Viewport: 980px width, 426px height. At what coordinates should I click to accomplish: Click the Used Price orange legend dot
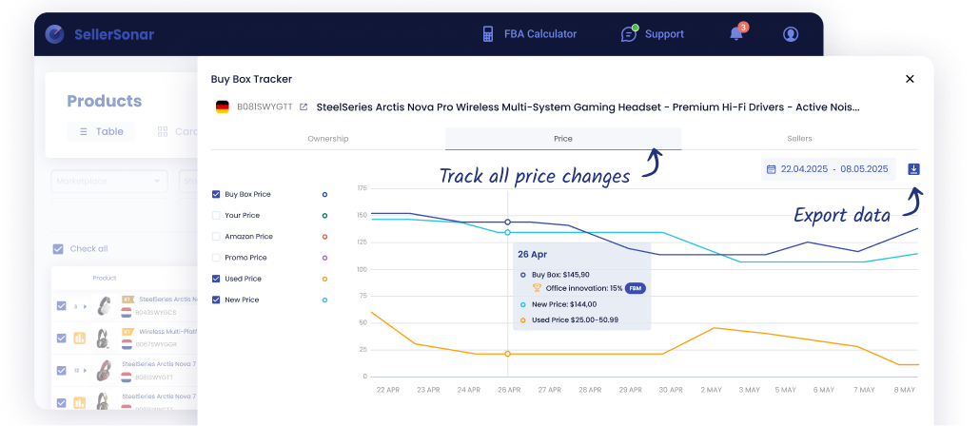tap(325, 280)
